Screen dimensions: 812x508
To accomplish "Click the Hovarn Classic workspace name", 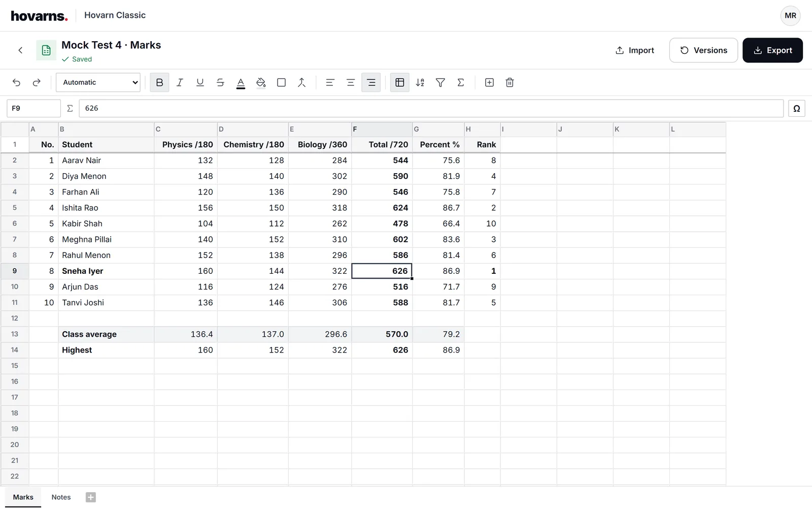I will (115, 15).
